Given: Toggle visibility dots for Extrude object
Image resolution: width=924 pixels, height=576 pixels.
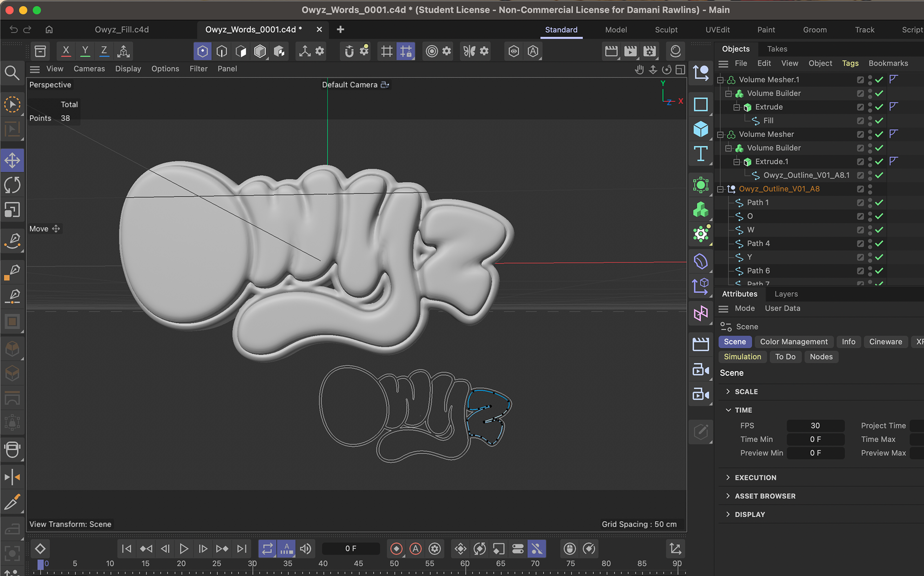Looking at the screenshot, I should click(x=870, y=107).
